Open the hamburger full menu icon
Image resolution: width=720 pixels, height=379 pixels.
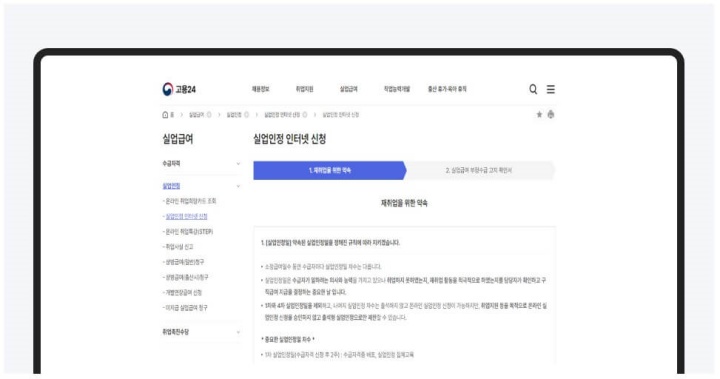551,89
